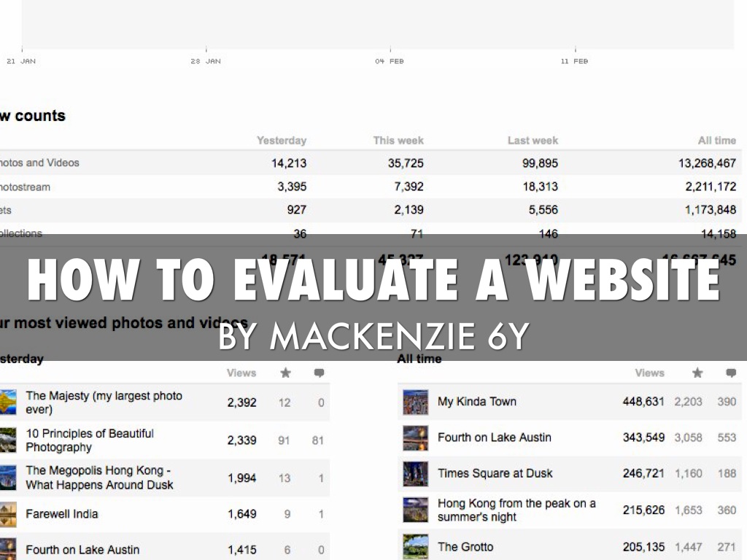The height and width of the screenshot is (560, 747).
Task: Click the comment bubble icon in Yesterday table header
Action: 319,373
